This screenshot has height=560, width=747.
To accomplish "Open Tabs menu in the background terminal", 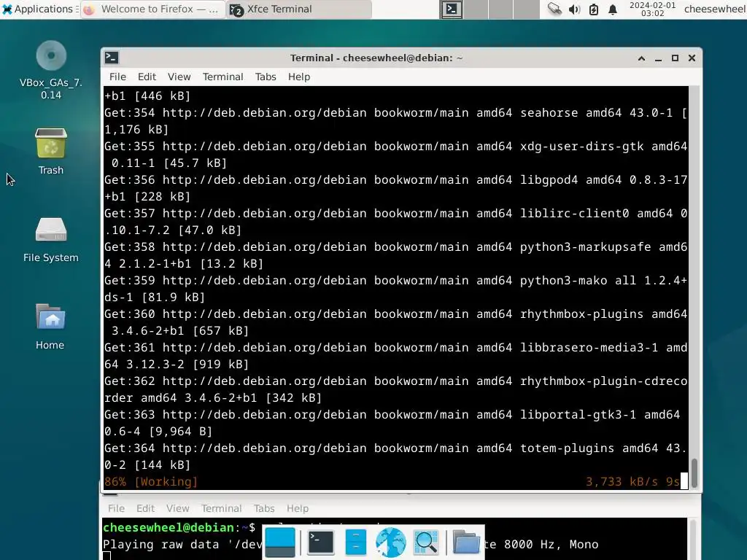I will (264, 508).
